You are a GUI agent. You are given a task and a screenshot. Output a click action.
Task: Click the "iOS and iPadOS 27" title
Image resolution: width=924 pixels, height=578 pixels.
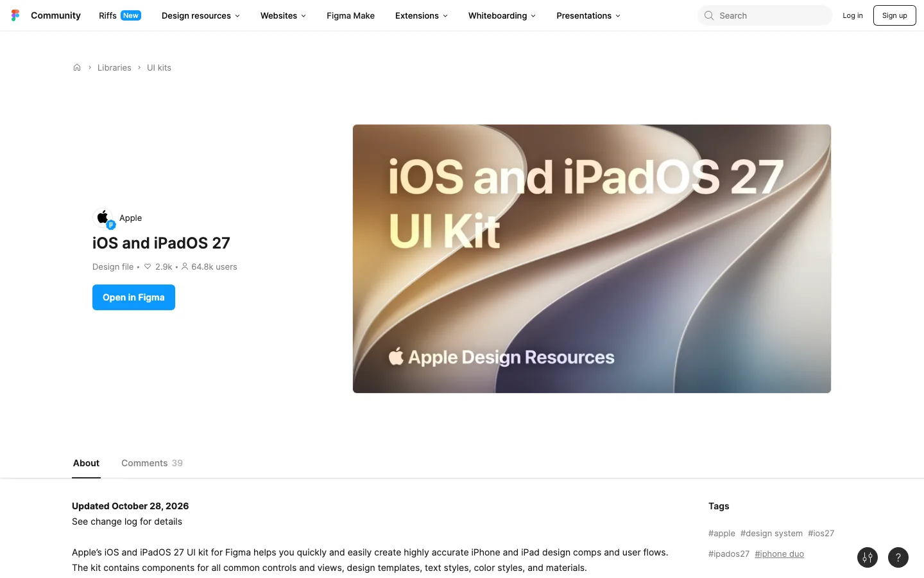point(161,243)
